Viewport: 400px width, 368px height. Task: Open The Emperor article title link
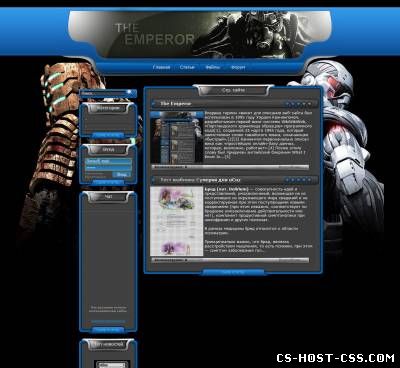pyautogui.click(x=176, y=104)
